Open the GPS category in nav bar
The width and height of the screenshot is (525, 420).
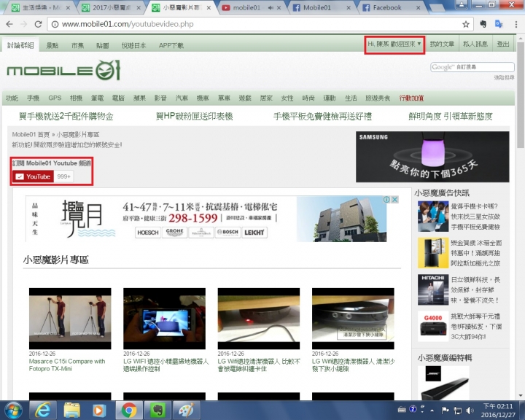tap(55, 98)
